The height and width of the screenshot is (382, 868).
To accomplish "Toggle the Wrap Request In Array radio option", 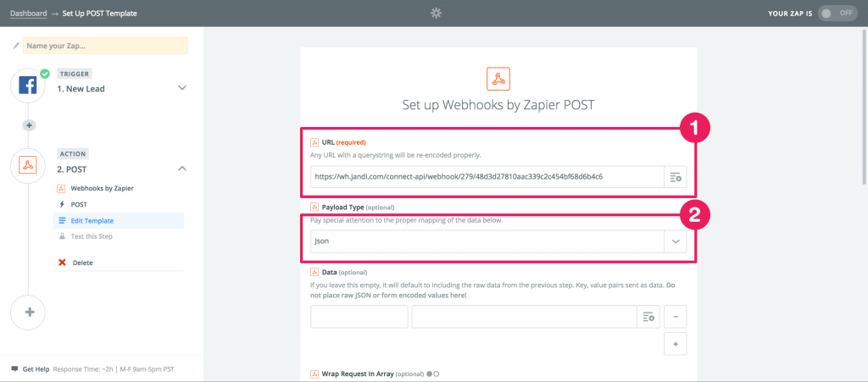I will (432, 374).
